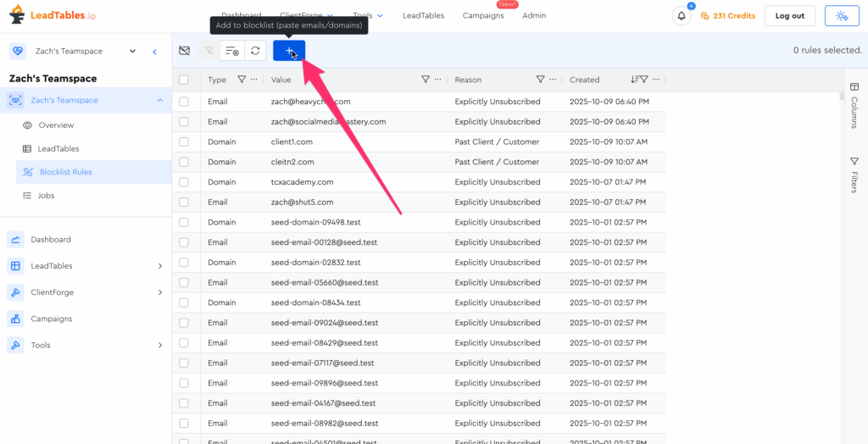Check the row for client1.com

[184, 142]
